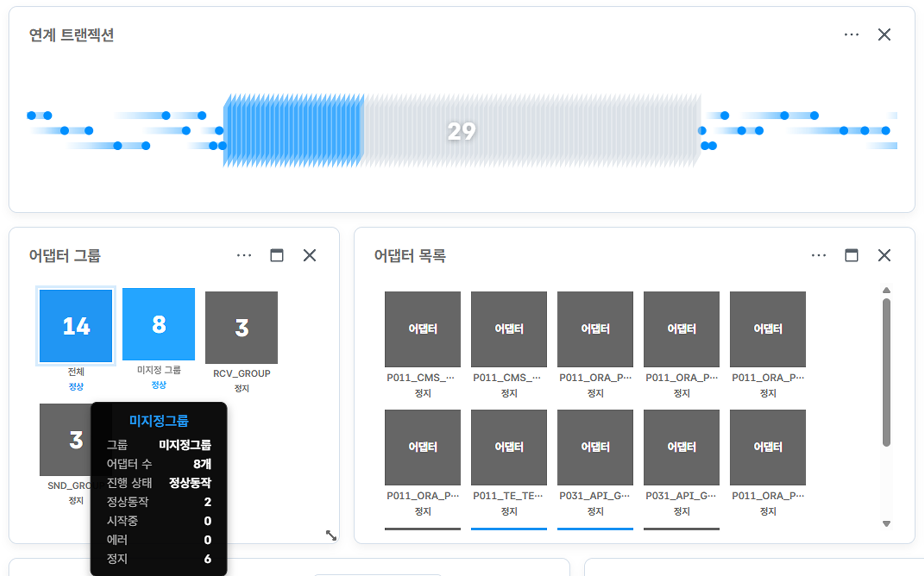
Task: Maximize the 어댑터 목록 panel
Action: 851,255
